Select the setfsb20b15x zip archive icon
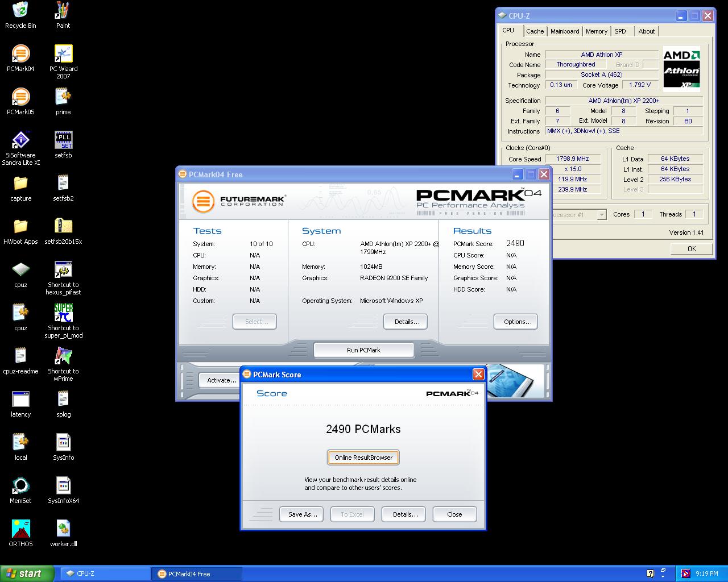The width and height of the screenshot is (728, 582). [x=63, y=231]
